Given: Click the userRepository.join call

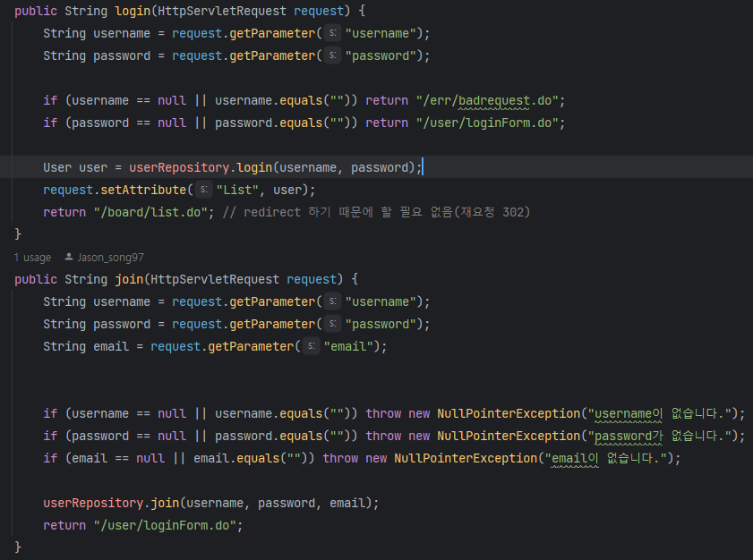Looking at the screenshot, I should click(x=111, y=503).
